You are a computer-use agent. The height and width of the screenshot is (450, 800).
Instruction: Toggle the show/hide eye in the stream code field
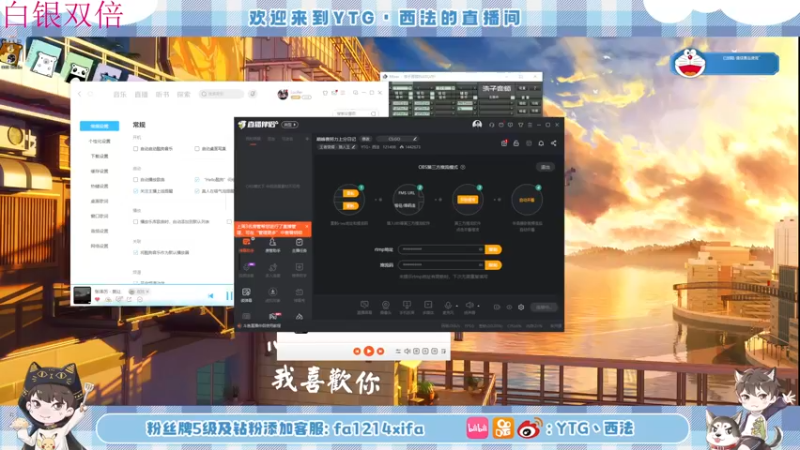tap(480, 265)
